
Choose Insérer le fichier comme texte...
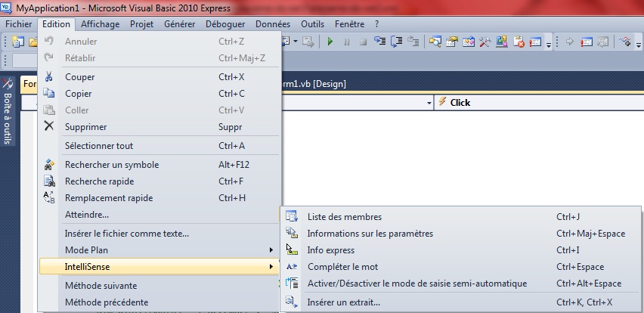click(x=159, y=234)
